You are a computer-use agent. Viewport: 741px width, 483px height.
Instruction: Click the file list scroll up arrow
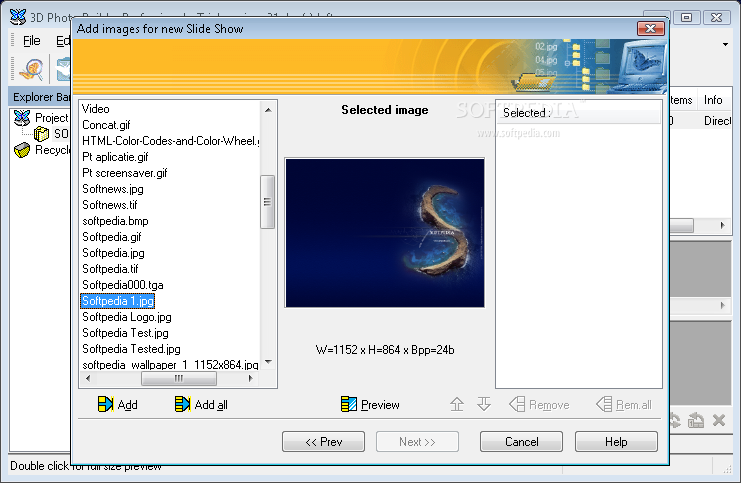pos(268,110)
